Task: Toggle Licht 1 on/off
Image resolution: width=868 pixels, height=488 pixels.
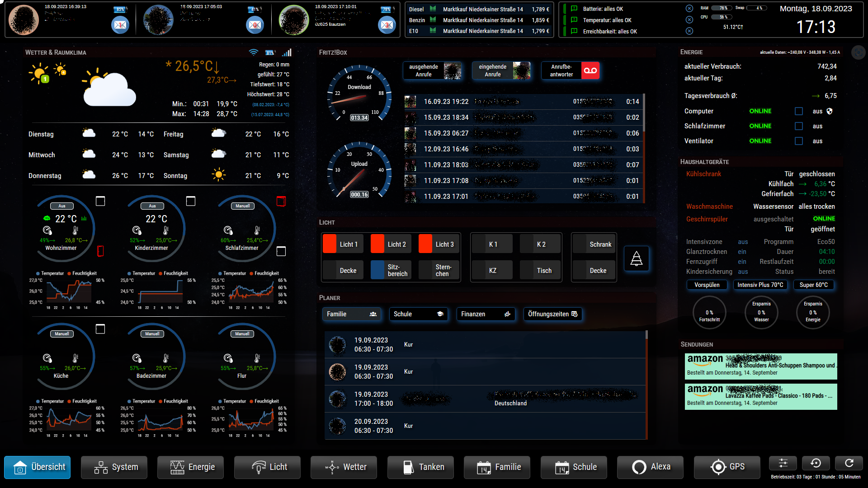Action: click(343, 244)
